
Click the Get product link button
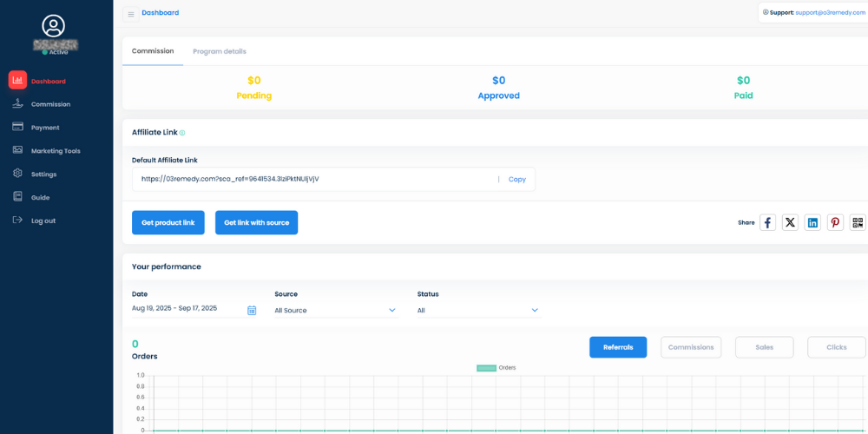[168, 223]
